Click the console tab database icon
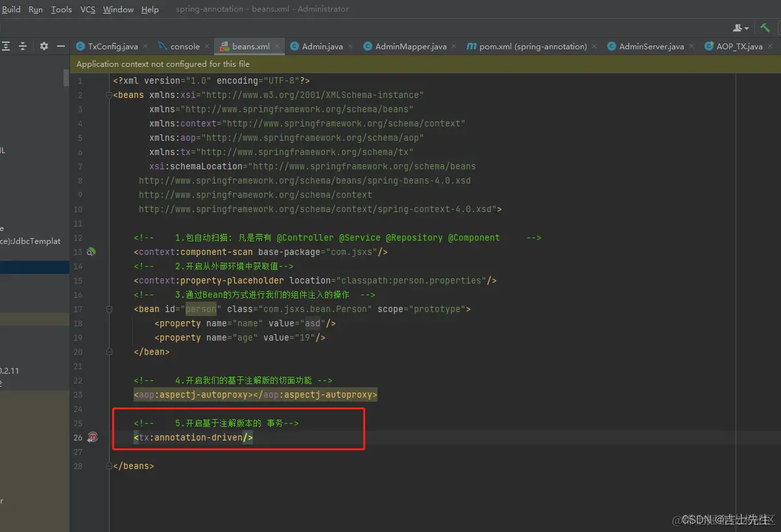The width and height of the screenshot is (781, 532). (162, 47)
